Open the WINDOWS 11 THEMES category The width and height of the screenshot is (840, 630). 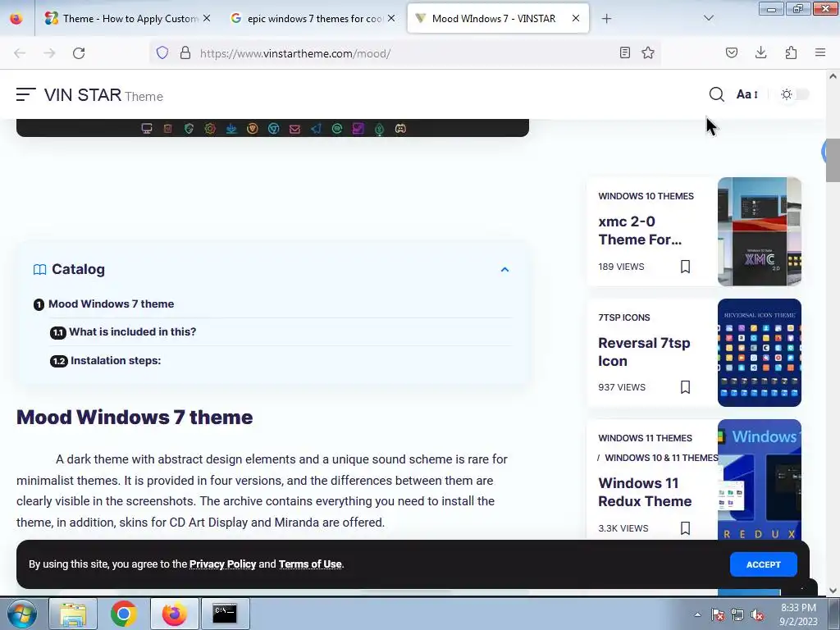point(645,438)
